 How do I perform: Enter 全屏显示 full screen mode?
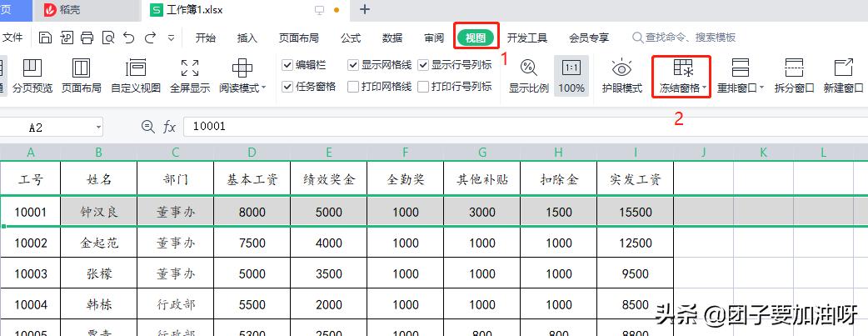[190, 76]
